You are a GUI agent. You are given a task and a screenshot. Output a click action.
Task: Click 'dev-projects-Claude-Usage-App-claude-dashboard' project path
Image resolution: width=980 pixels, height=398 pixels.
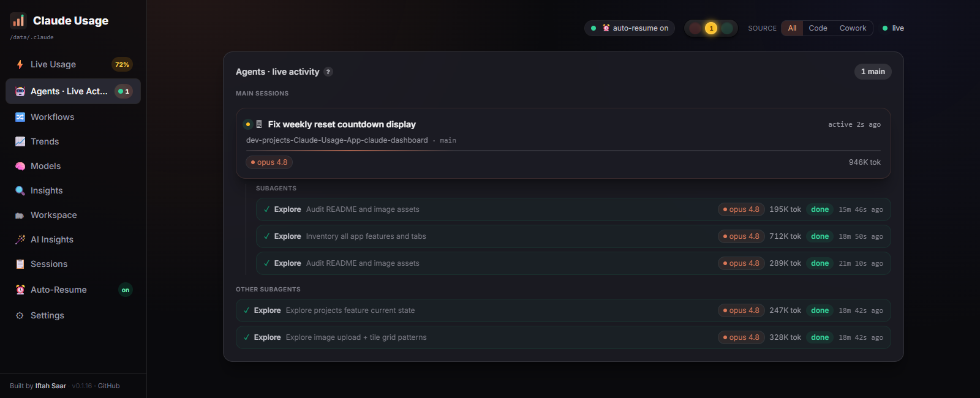pyautogui.click(x=337, y=140)
